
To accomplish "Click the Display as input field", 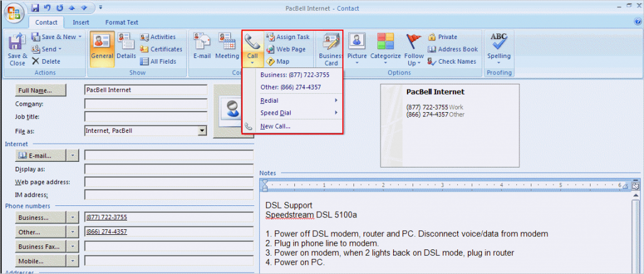I will 169,169.
